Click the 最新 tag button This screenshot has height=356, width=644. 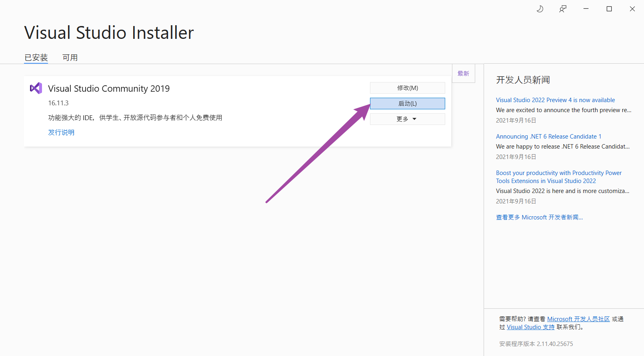pos(464,74)
